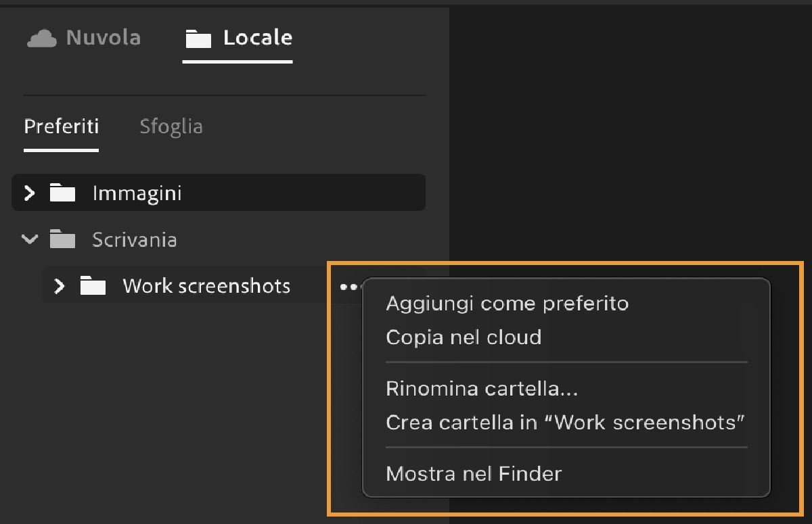Screen dimensions: 812x524
Task: Click the cloud icon beside Nuvola
Action: (42, 38)
